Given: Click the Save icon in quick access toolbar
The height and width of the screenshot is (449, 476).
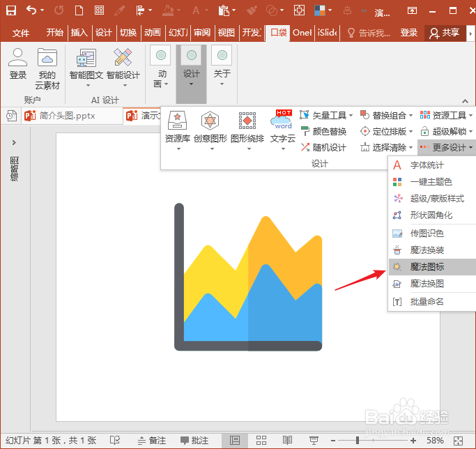Looking at the screenshot, I should point(10,10).
